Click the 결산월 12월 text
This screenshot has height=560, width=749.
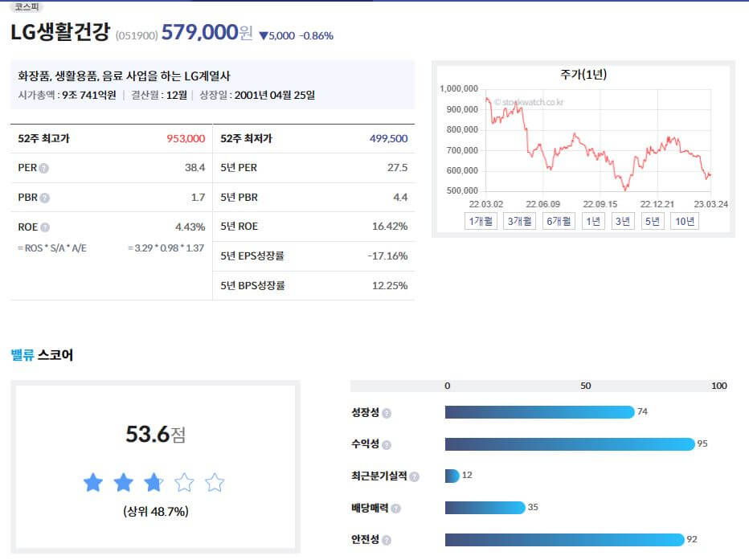coord(159,95)
